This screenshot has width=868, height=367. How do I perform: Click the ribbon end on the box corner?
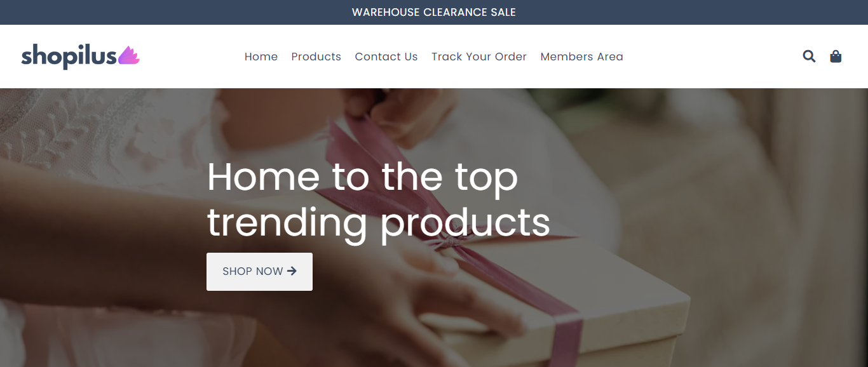click(566, 337)
